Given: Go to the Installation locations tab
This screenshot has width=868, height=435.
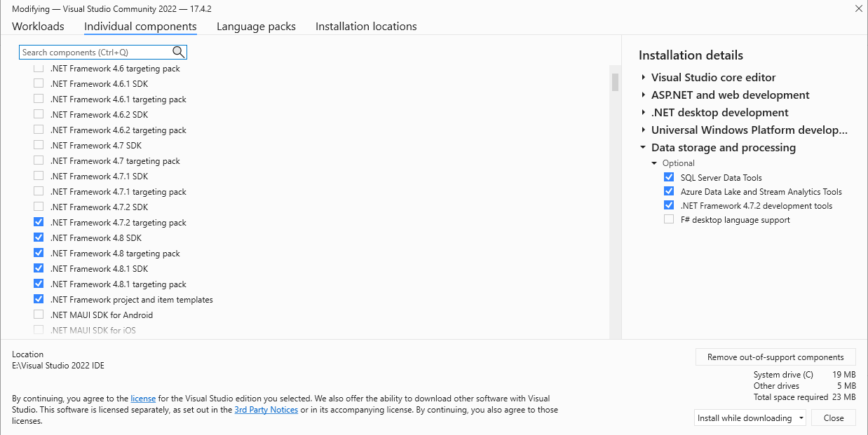Looking at the screenshot, I should coord(366,27).
